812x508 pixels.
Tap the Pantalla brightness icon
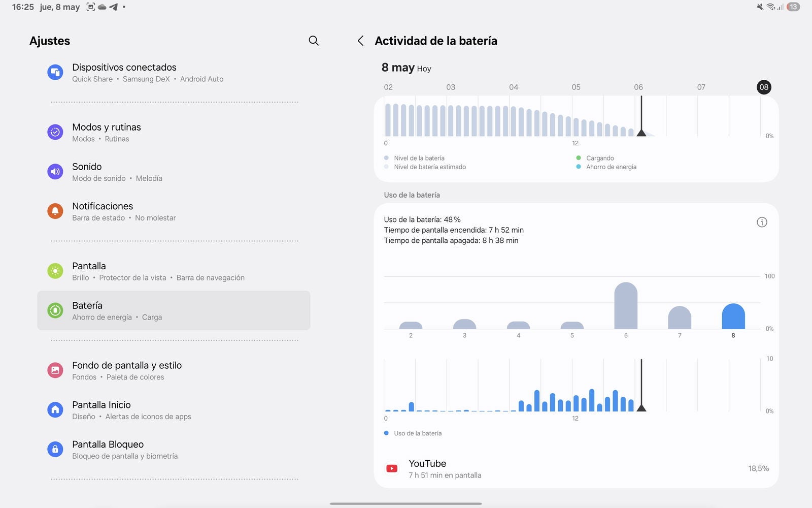pos(55,271)
